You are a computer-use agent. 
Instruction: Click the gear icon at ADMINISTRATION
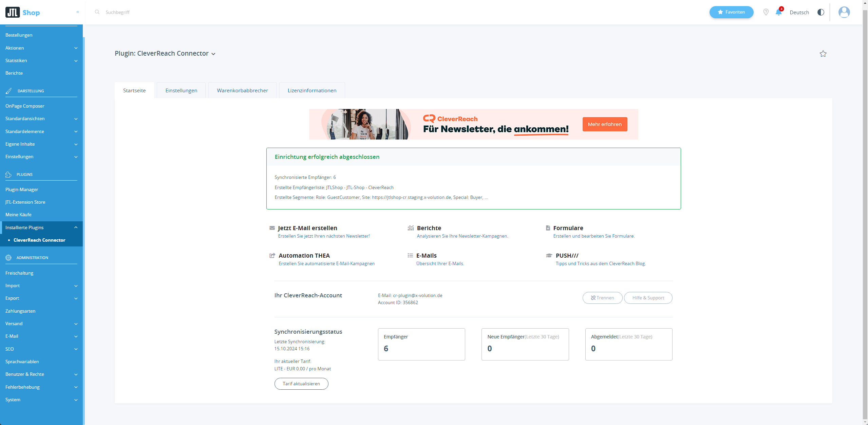click(x=8, y=258)
